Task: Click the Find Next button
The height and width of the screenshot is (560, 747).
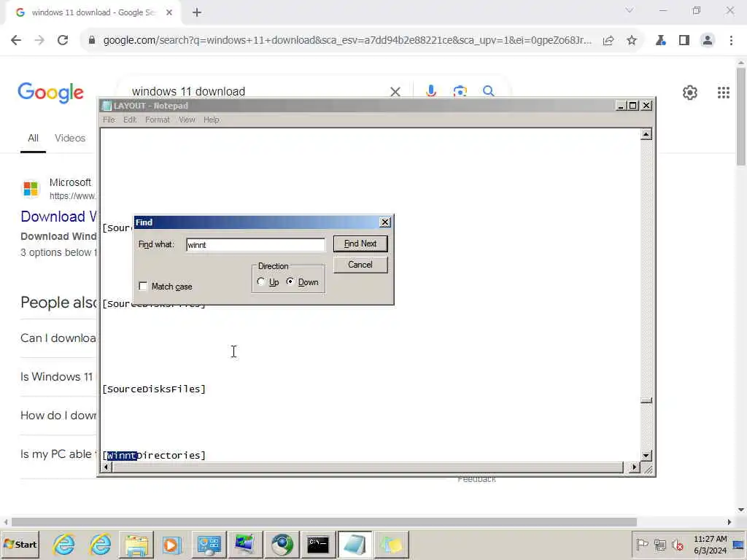Action: click(x=360, y=244)
